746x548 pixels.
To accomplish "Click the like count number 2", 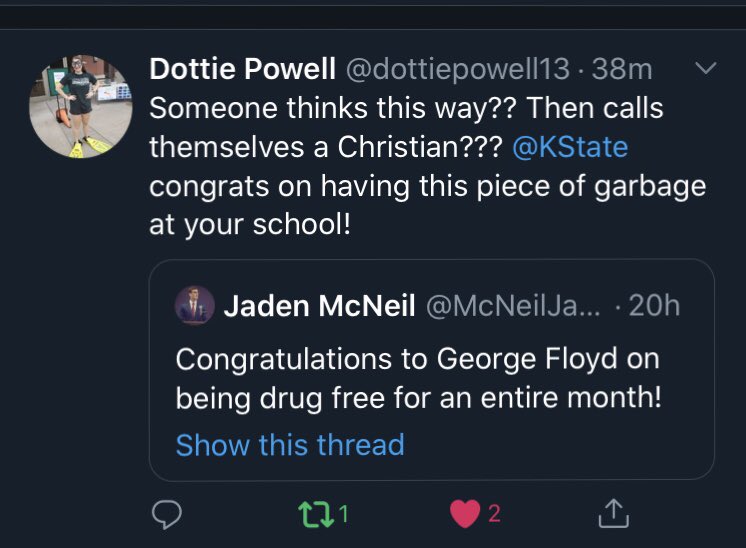I will (x=494, y=514).
